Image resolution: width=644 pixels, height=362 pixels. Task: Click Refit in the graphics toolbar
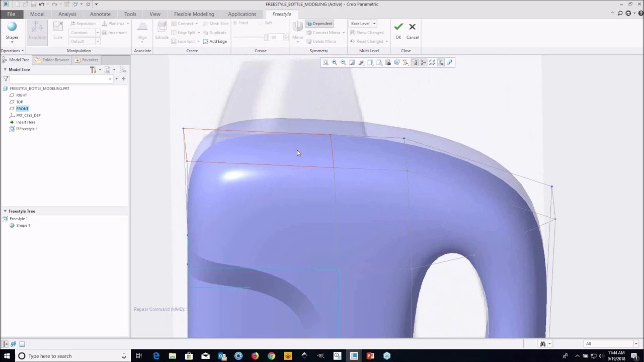pyautogui.click(x=326, y=62)
